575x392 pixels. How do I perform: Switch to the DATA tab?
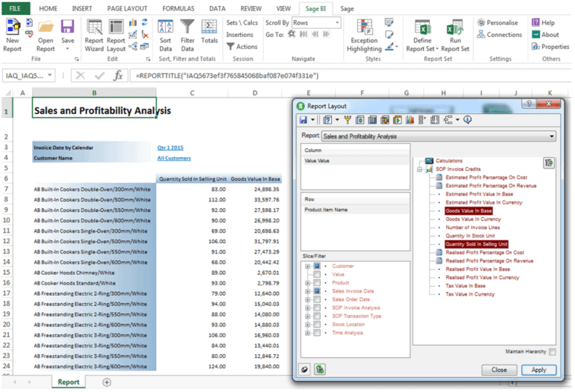pos(217,8)
